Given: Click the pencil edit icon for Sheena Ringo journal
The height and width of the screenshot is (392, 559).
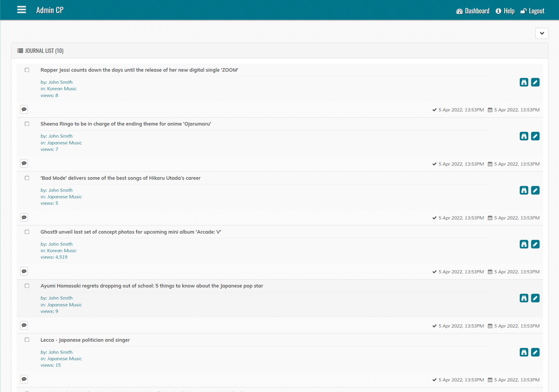Looking at the screenshot, I should tap(535, 136).
